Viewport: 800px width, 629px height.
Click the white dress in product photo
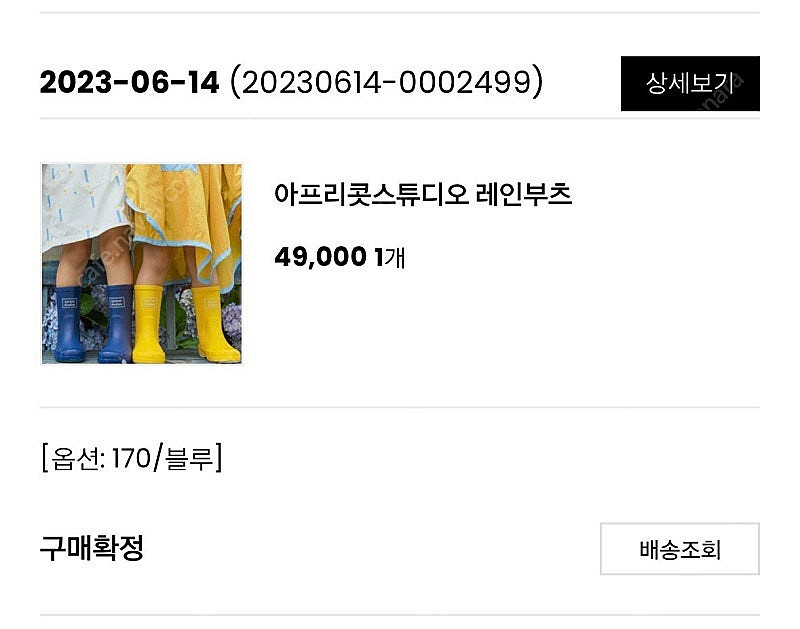point(84,207)
